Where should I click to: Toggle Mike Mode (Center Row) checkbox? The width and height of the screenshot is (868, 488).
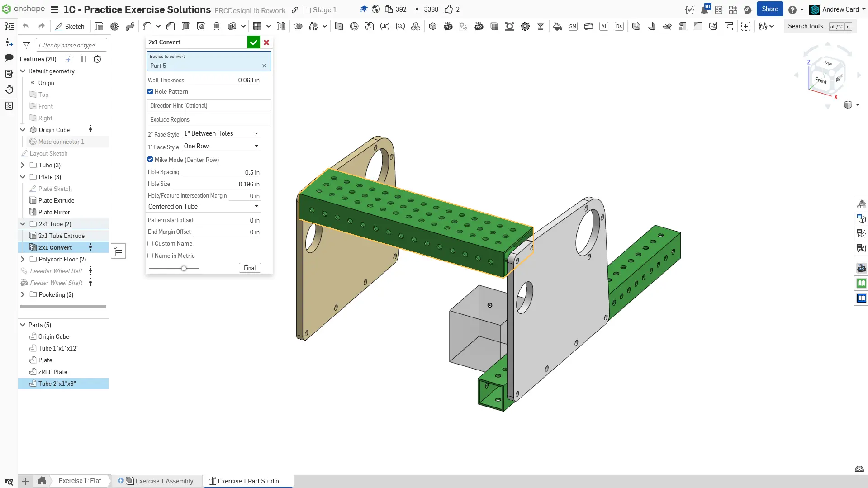click(150, 160)
